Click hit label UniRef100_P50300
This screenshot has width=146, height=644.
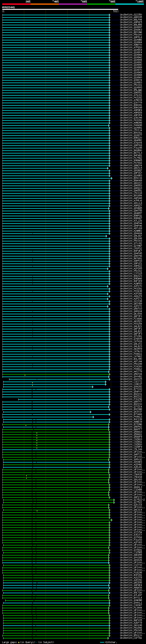coord(131,35)
